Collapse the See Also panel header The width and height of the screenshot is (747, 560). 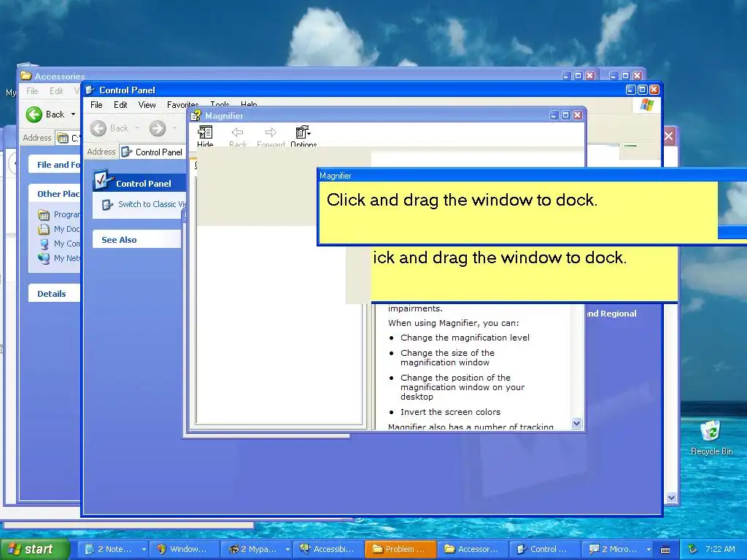click(x=136, y=240)
